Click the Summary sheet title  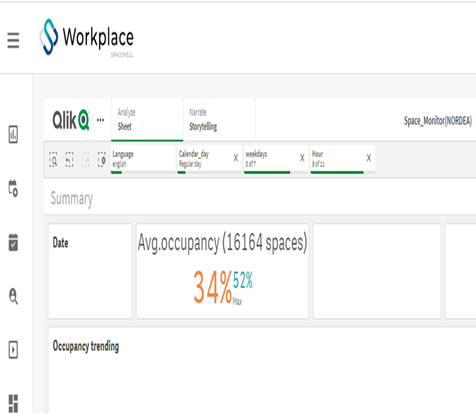(72, 199)
